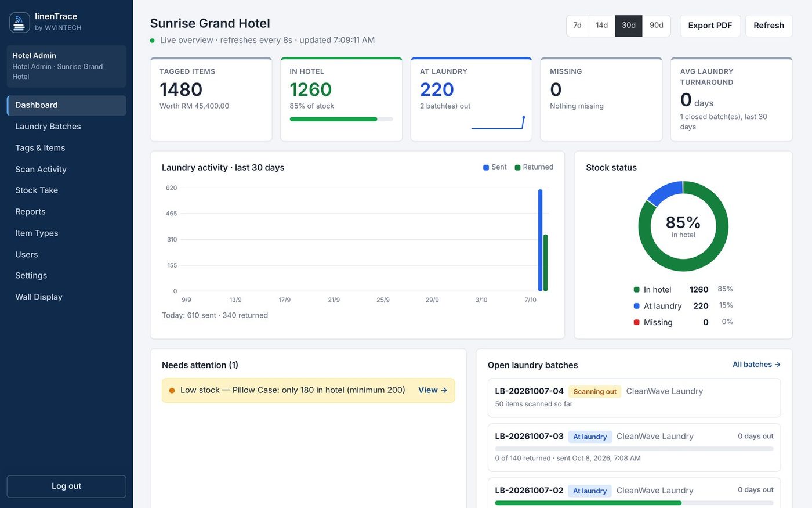The width and height of the screenshot is (812, 508).
Task: Click the blue sent bar in chart
Action: click(x=540, y=240)
